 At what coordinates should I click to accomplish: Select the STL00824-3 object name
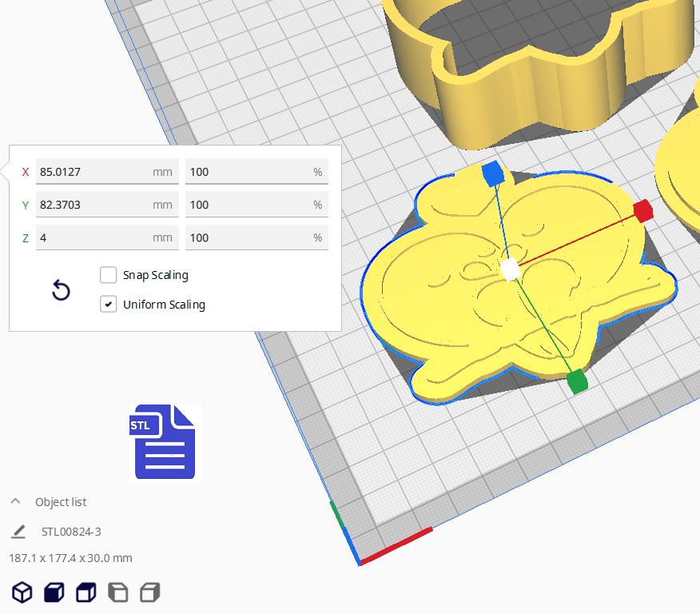coord(71,532)
